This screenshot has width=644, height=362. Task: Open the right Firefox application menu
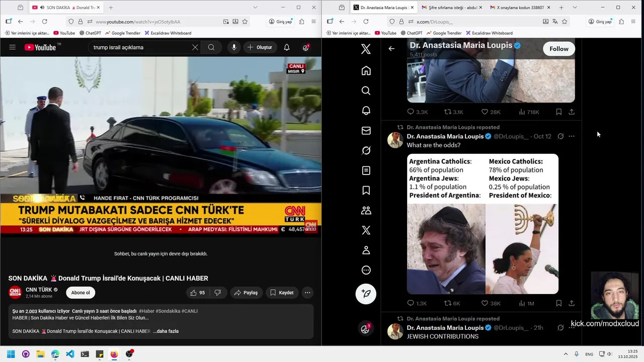[x=633, y=22]
